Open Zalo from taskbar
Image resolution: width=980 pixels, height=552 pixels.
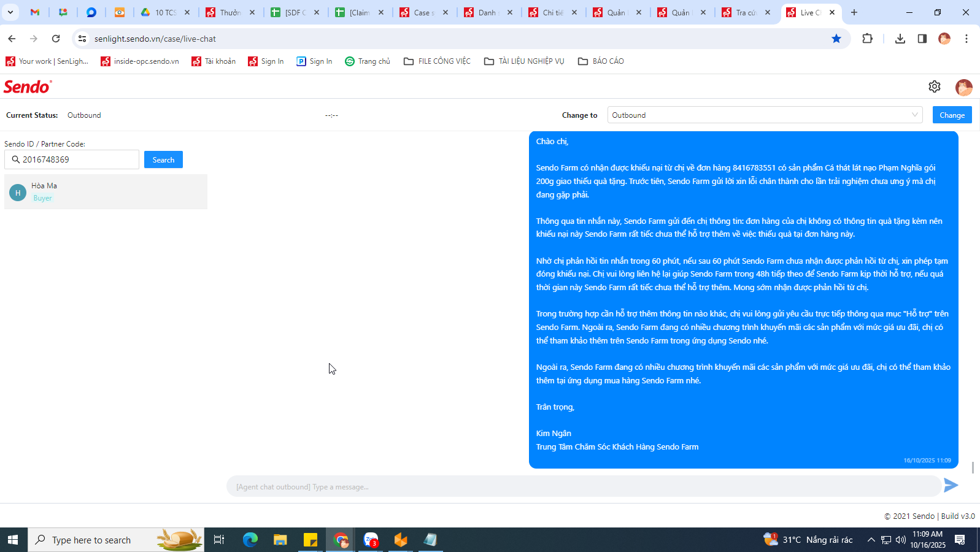tap(371, 540)
